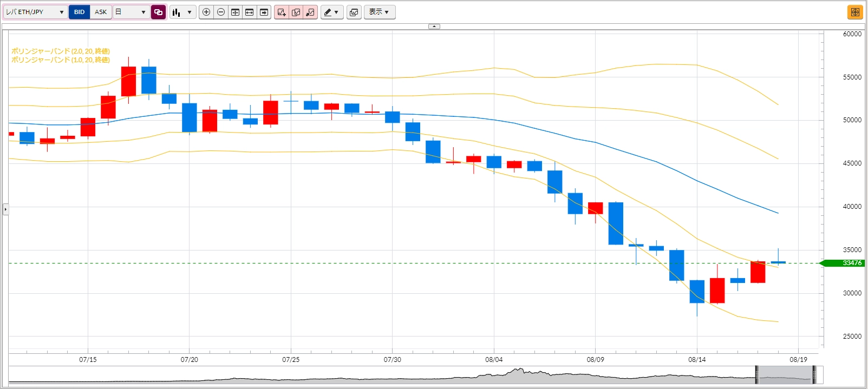
Task: Expand the drawing pencil tool dropdown
Action: tap(332, 12)
